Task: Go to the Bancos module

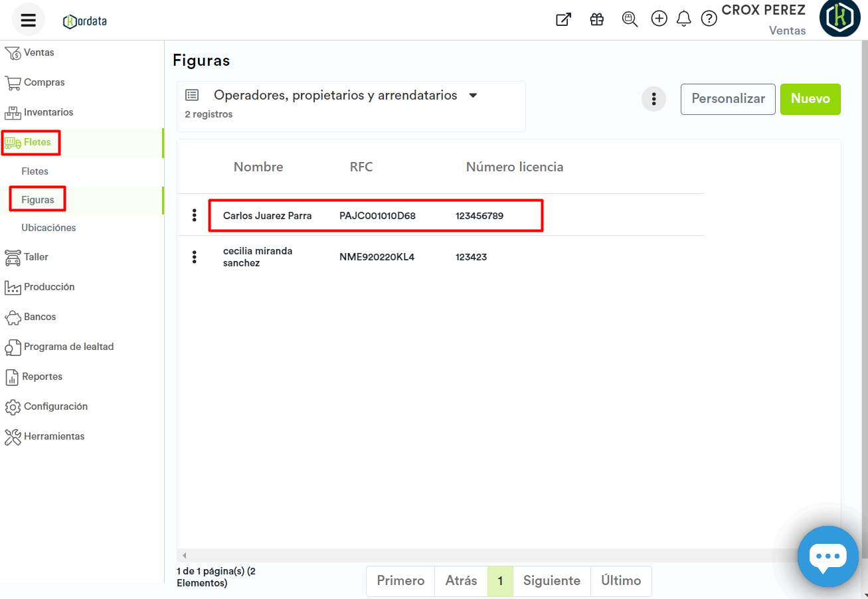Action: 40,317
